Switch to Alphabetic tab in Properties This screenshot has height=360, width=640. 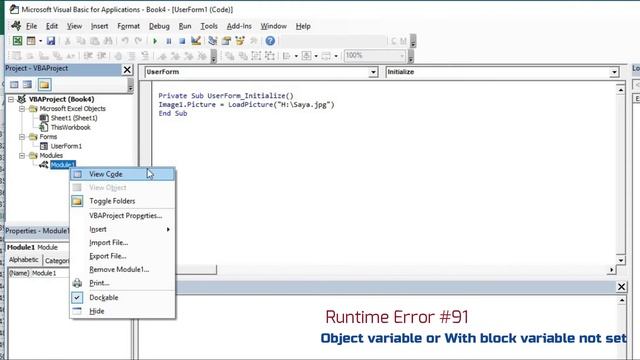coord(24,260)
